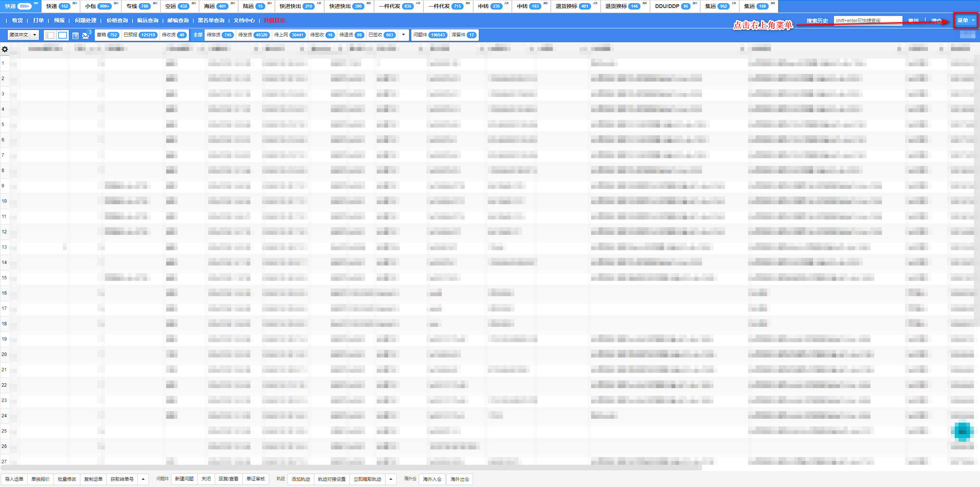The image size is (980, 487).
Task: Click the 添加轨迹 button
Action: pyautogui.click(x=301, y=479)
